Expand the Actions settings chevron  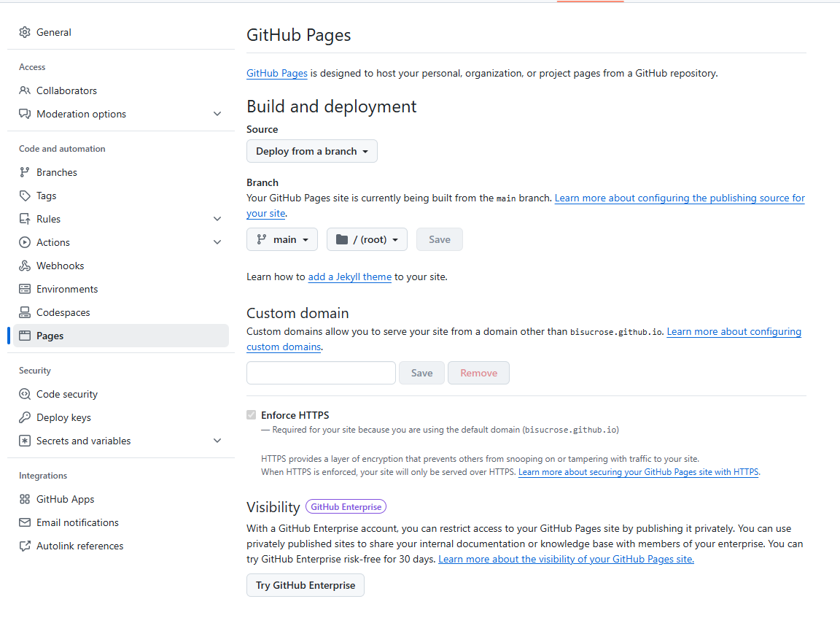click(x=217, y=242)
